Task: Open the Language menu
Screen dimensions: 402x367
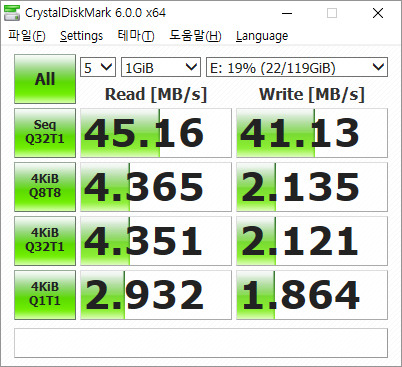Action: tap(262, 36)
